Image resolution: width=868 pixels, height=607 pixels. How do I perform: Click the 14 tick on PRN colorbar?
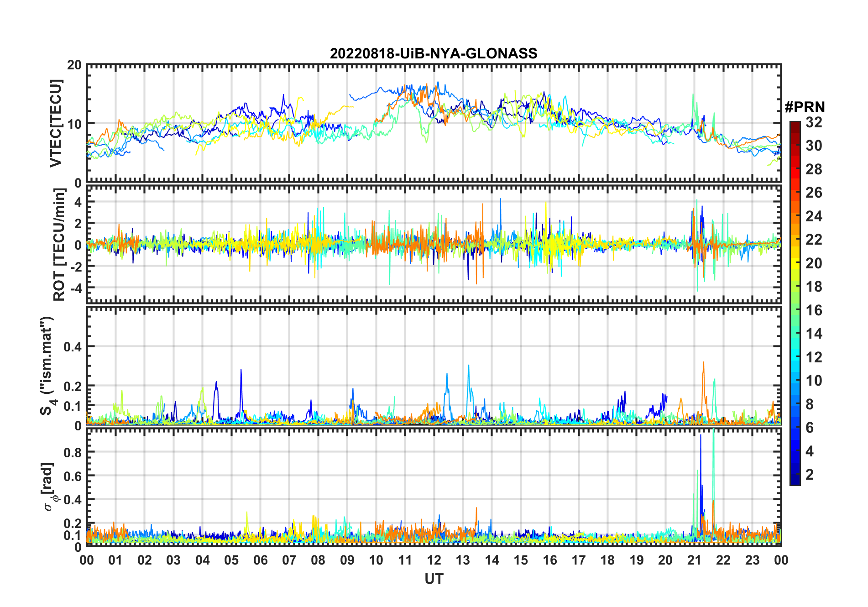click(x=814, y=334)
